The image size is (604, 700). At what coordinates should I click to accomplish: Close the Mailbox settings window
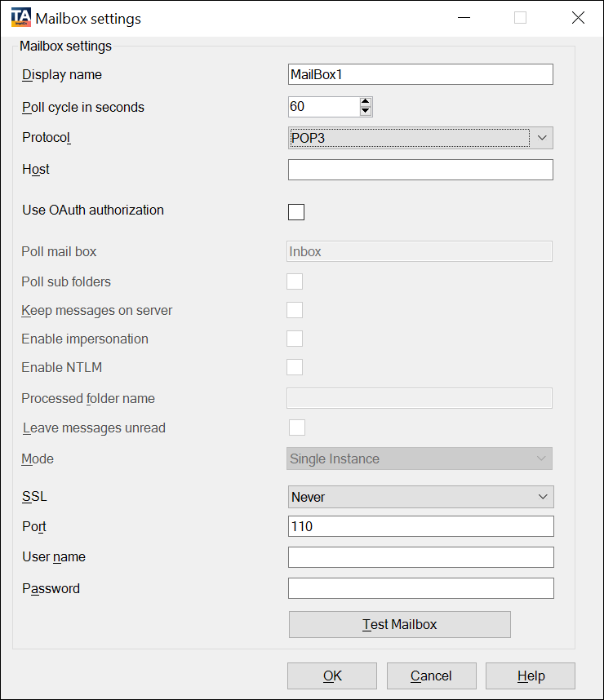coord(578,18)
